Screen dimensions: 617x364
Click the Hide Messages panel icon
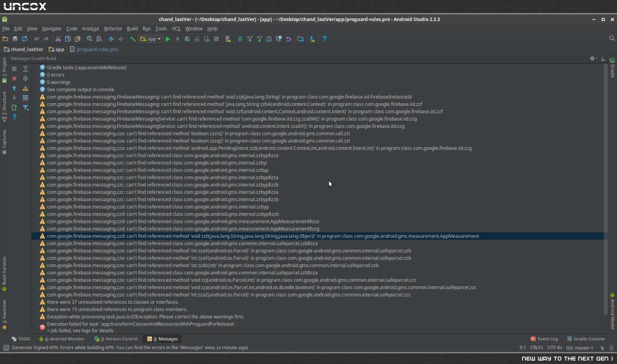[603, 58]
